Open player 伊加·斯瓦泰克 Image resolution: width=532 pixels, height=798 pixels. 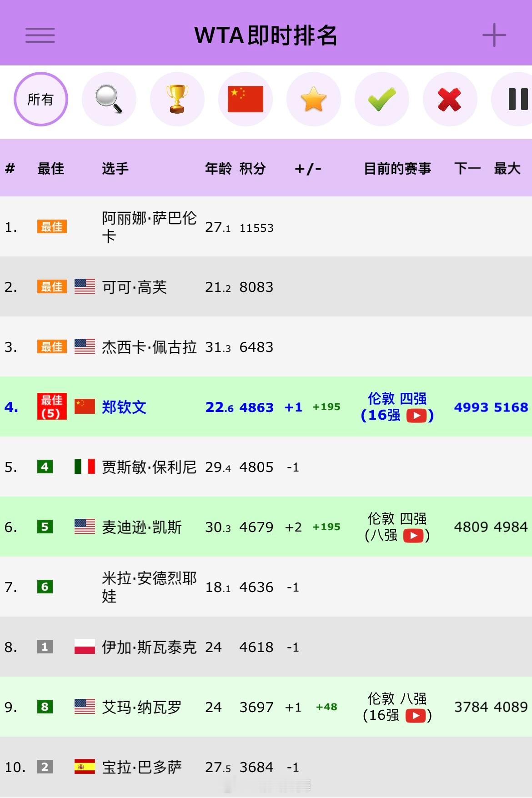(x=149, y=647)
